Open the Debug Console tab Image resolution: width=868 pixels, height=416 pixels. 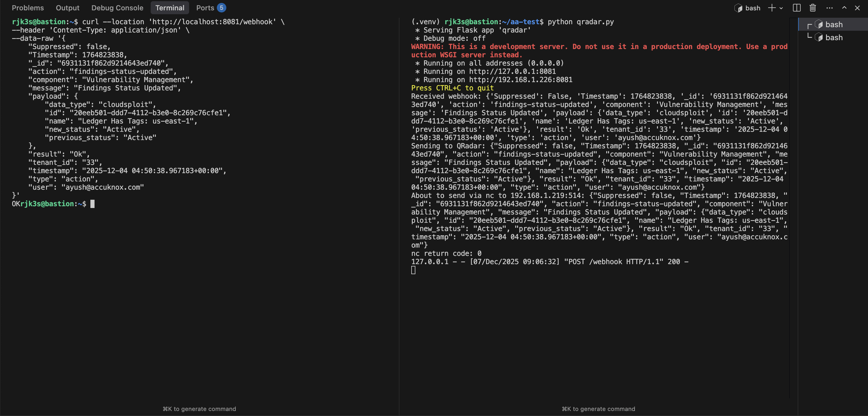[x=117, y=8]
